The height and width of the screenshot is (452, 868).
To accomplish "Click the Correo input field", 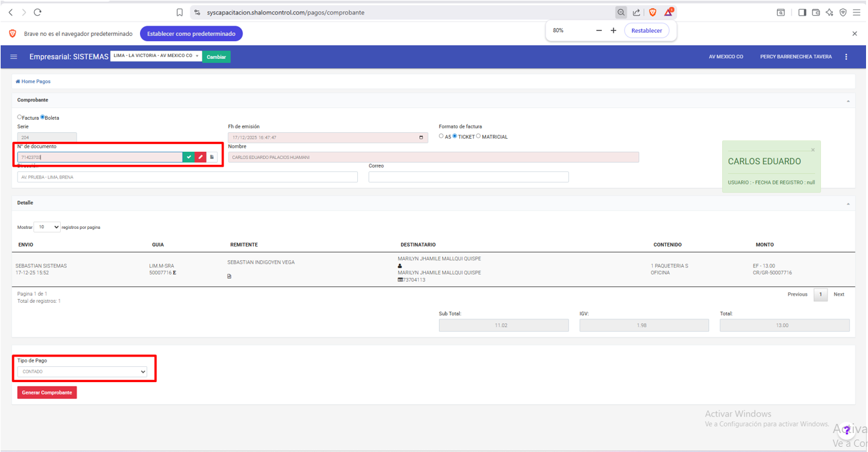I will [468, 177].
